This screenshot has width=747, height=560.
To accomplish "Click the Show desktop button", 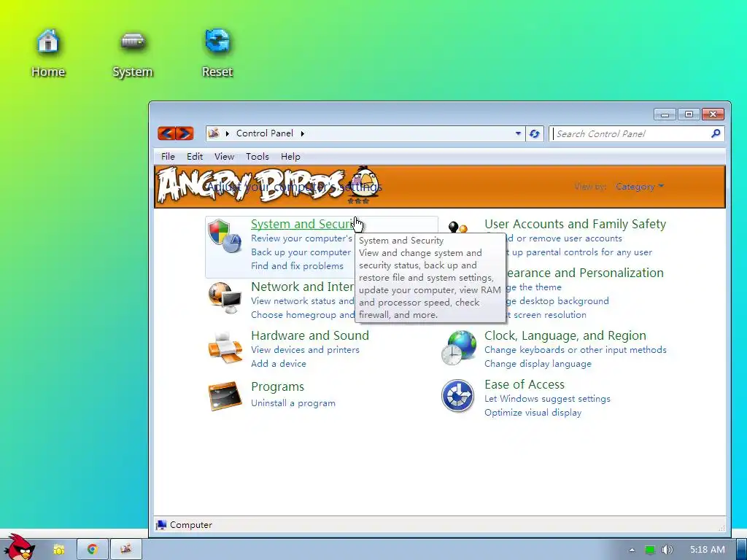I will coord(742,550).
